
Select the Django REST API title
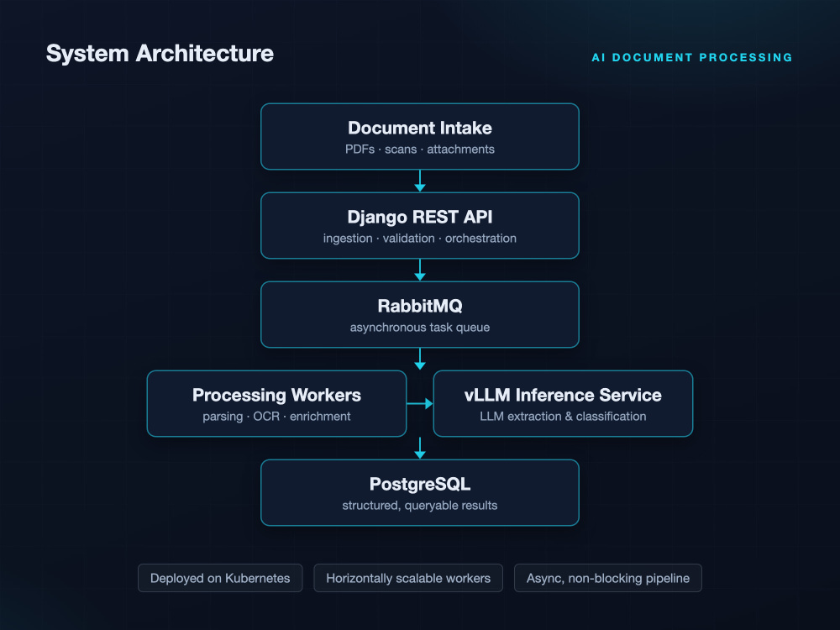(x=420, y=217)
